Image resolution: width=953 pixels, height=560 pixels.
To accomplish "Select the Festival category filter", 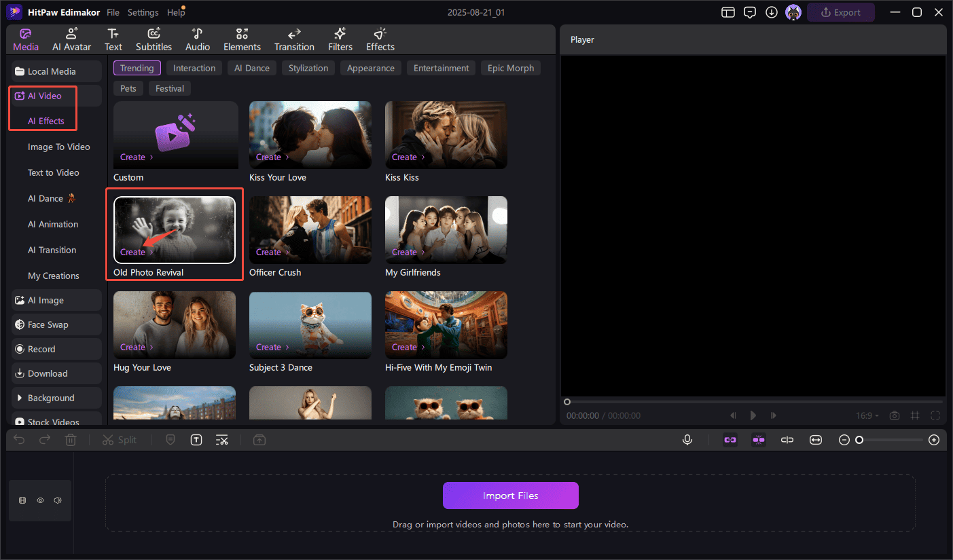I will coord(170,88).
